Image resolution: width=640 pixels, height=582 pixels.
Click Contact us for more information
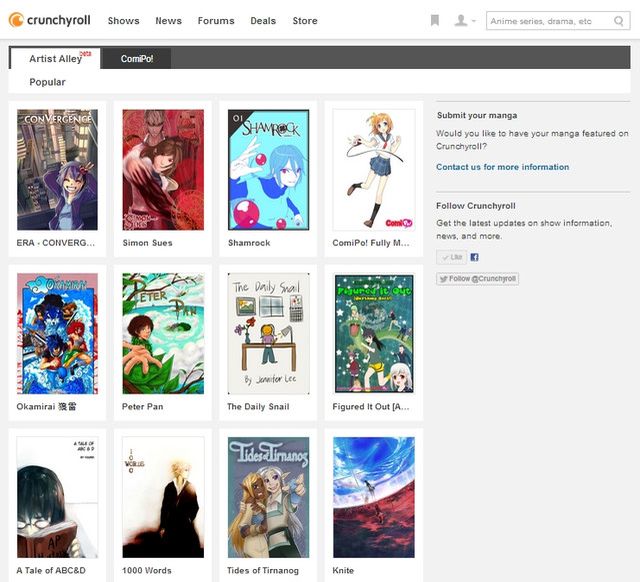tap(502, 167)
